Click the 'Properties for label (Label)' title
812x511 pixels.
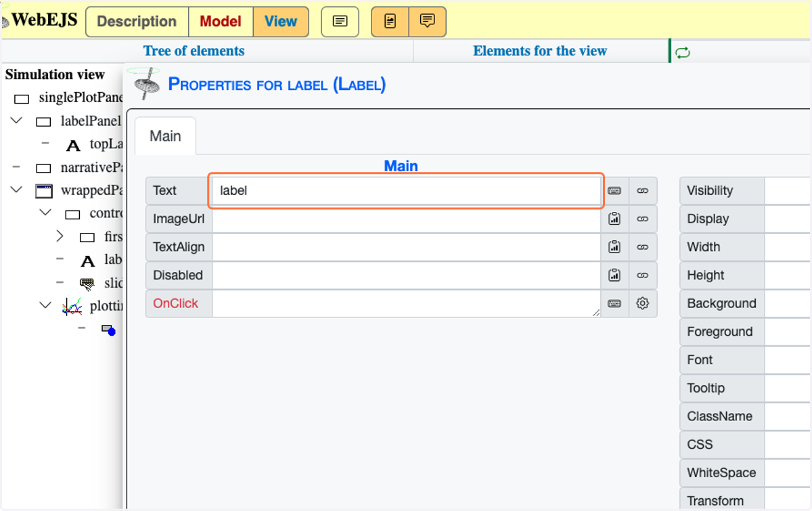(277, 85)
